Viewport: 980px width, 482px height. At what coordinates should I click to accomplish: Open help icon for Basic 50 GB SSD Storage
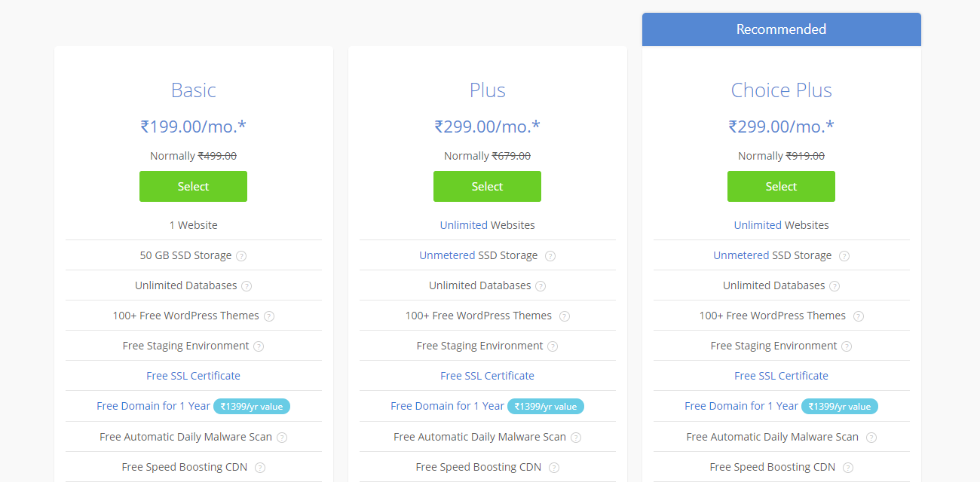(241, 256)
